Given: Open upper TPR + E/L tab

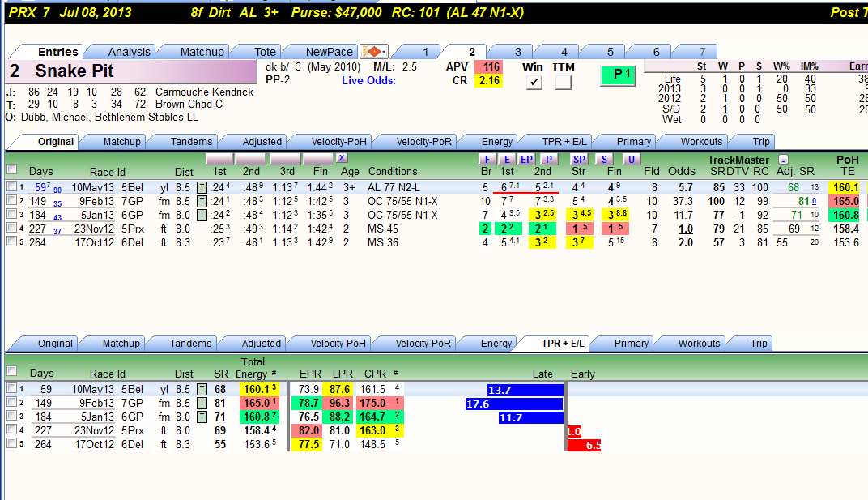Looking at the screenshot, I should point(564,141).
